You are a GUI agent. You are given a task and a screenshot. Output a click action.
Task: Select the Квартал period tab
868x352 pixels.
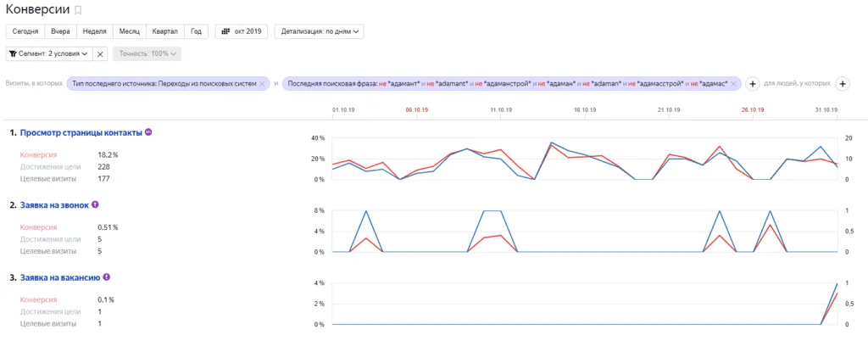(165, 31)
